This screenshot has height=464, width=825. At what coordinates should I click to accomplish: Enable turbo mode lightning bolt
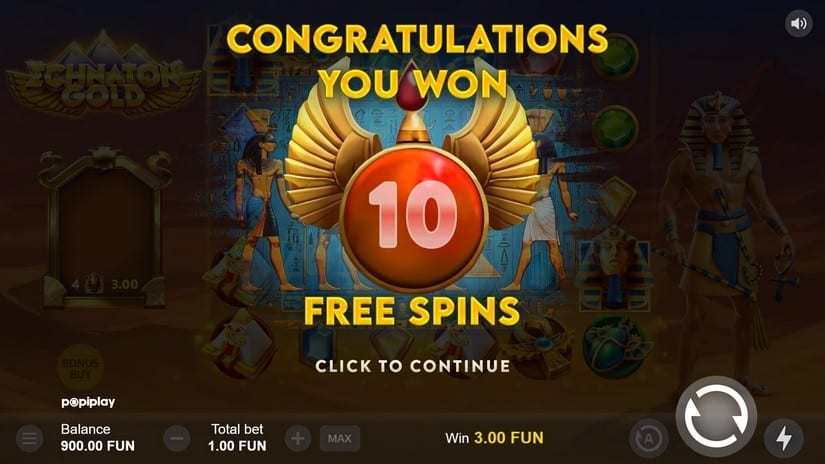[x=784, y=438]
